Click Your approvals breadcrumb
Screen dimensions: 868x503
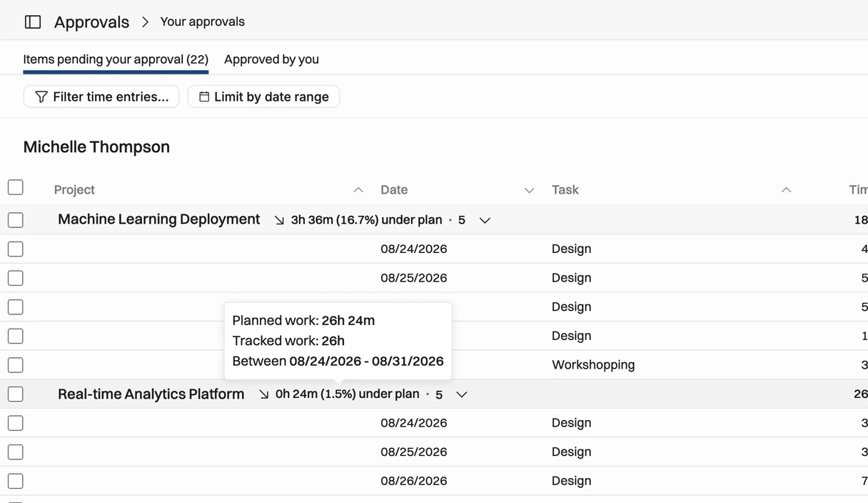click(203, 21)
